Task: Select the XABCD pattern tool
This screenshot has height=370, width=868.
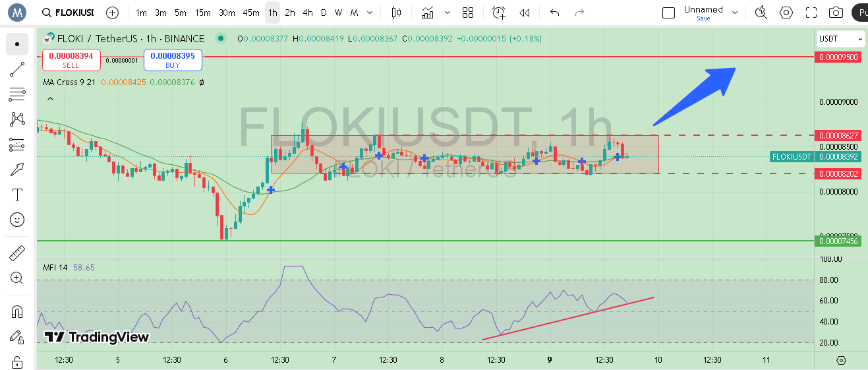Action: [17, 119]
